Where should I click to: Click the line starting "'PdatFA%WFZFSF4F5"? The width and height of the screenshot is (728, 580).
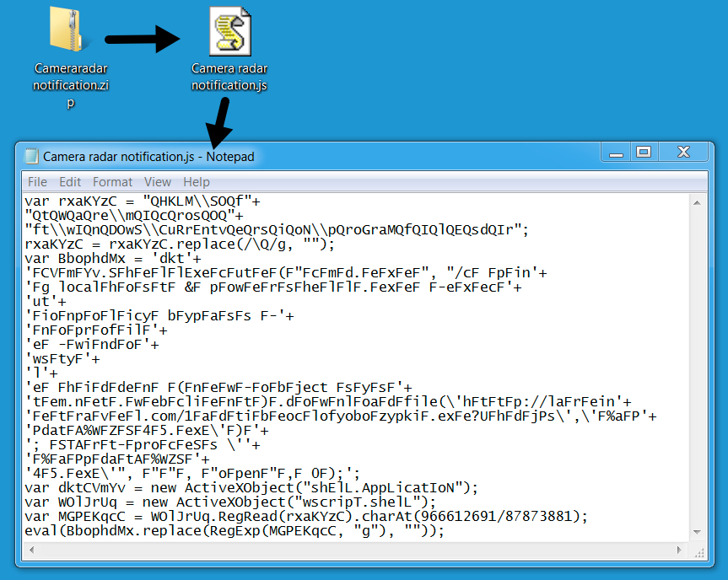147,431
